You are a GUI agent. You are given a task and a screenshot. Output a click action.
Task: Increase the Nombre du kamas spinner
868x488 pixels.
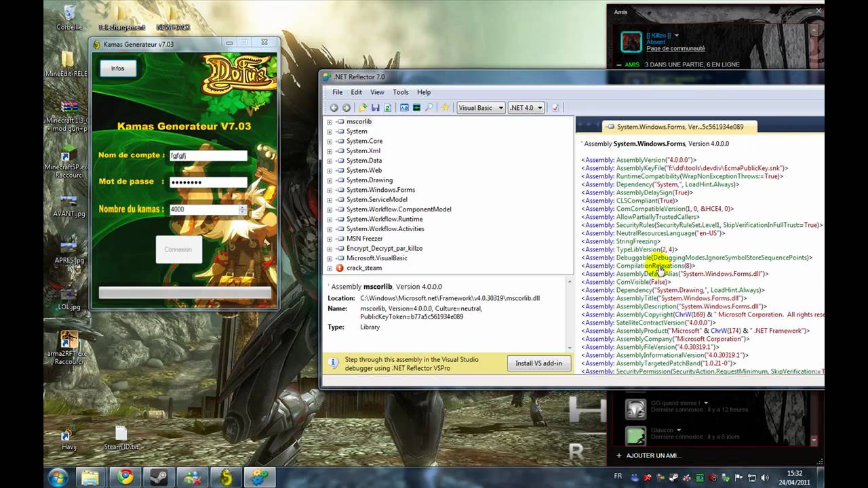pos(243,207)
